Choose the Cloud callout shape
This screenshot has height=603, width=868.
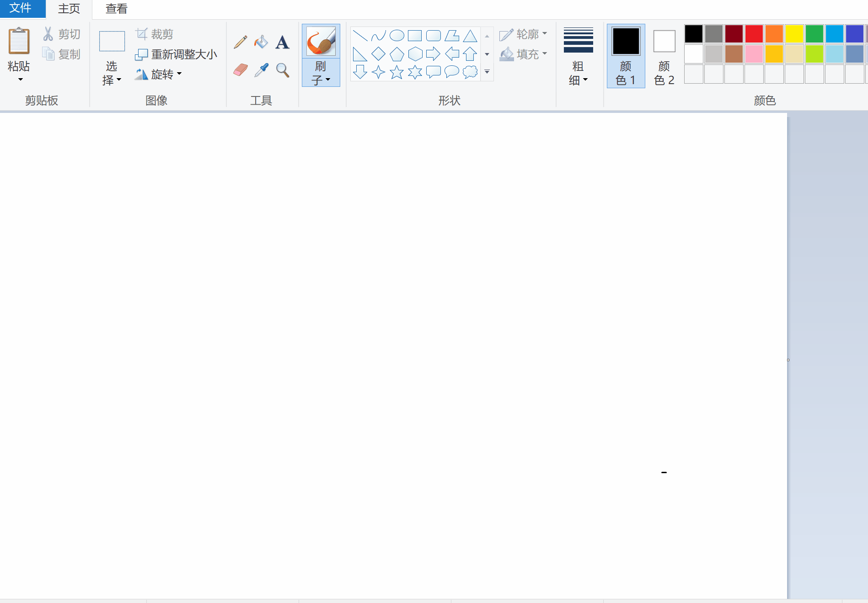(470, 72)
